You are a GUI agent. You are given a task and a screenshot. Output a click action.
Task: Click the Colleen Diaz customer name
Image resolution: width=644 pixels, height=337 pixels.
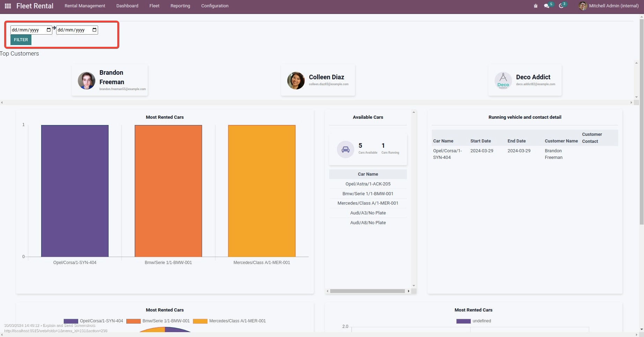coord(326,77)
